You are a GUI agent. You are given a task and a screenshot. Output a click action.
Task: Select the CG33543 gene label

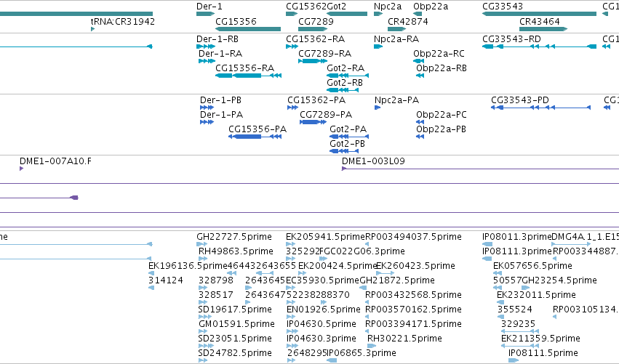pos(503,7)
